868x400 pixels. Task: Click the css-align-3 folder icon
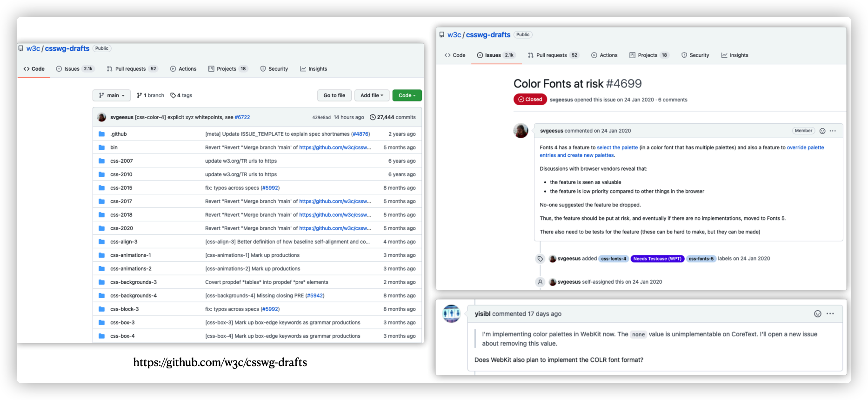pos(101,242)
